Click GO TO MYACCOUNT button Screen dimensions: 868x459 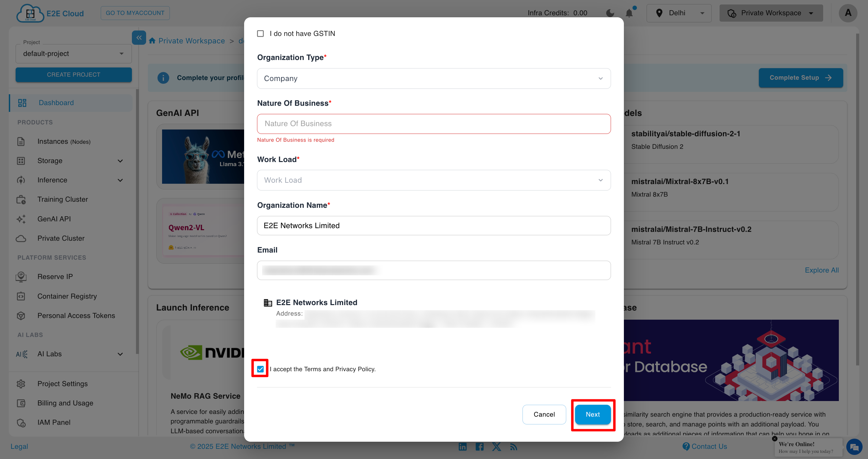click(x=135, y=13)
